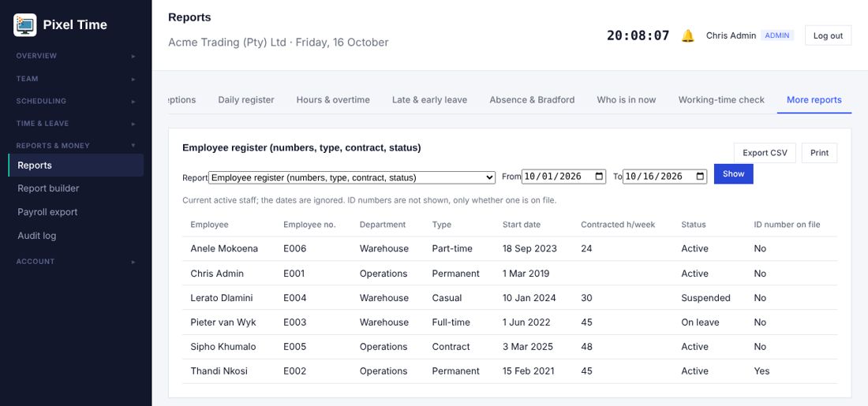
Task: Click the 20:08:07 clock display
Action: point(638,36)
